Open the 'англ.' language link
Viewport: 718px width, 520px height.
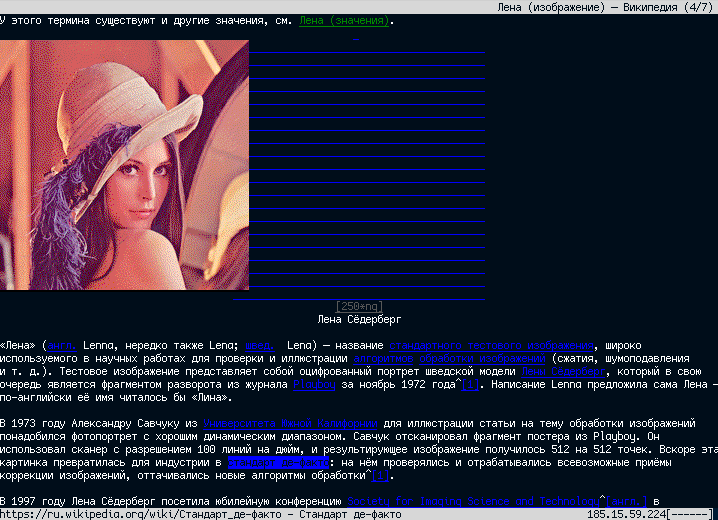point(62,346)
